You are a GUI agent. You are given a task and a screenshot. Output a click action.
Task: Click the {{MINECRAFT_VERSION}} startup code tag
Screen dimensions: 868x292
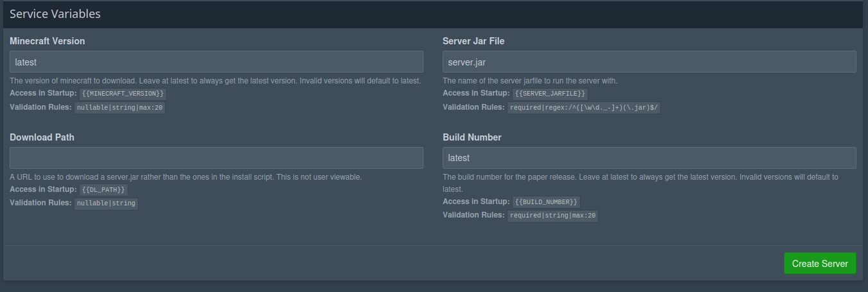point(123,94)
